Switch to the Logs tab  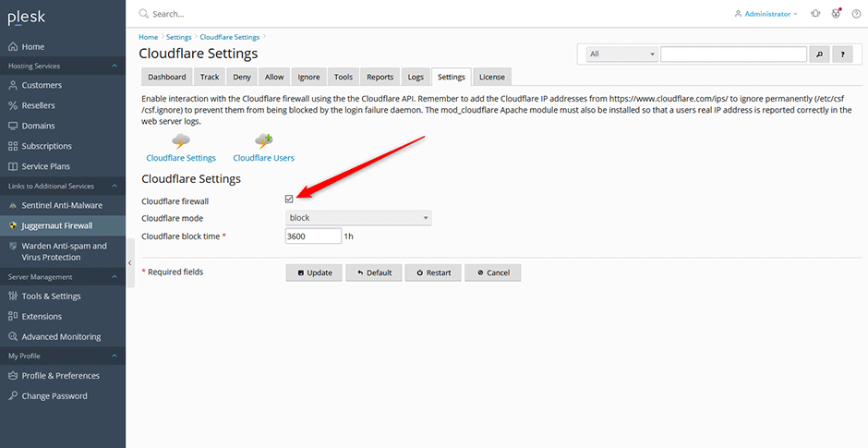point(416,77)
